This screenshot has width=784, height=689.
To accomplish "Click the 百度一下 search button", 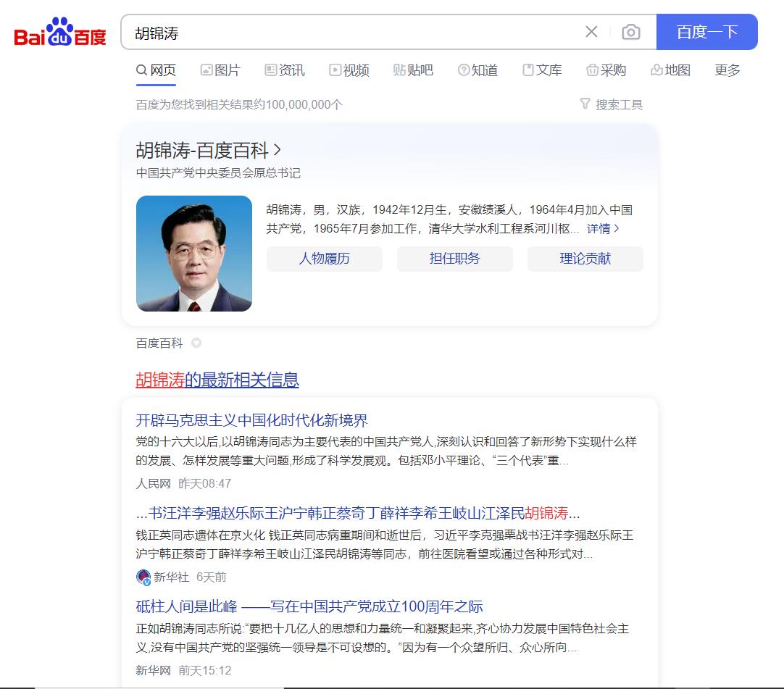I will [707, 32].
